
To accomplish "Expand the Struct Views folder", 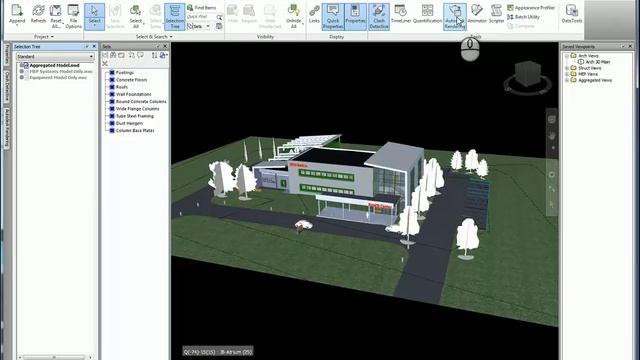I will [567, 68].
